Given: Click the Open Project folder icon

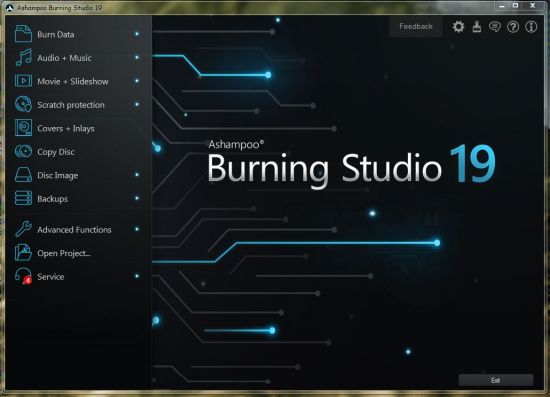Looking at the screenshot, I should tap(23, 253).
